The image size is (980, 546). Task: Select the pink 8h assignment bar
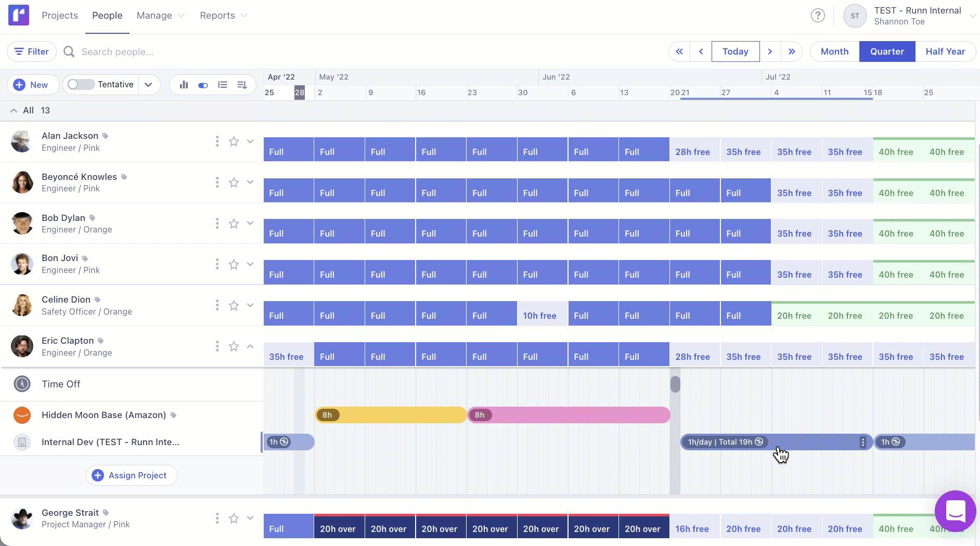click(x=569, y=415)
